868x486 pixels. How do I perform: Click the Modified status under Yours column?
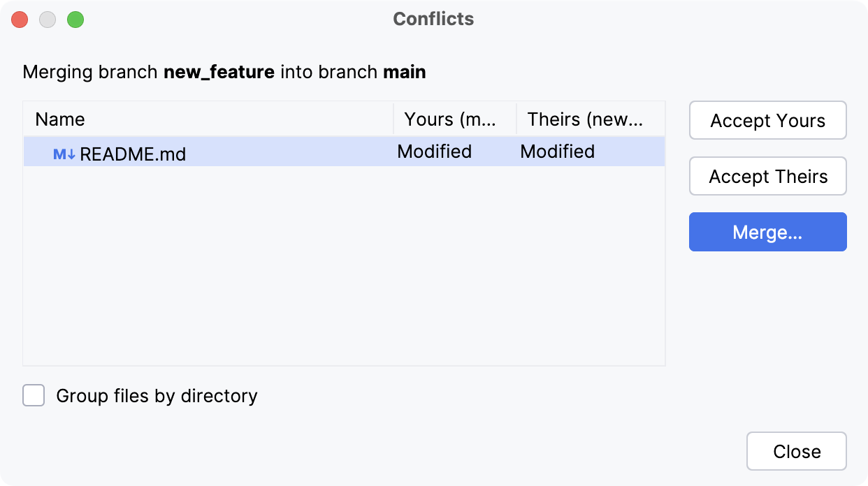(434, 152)
